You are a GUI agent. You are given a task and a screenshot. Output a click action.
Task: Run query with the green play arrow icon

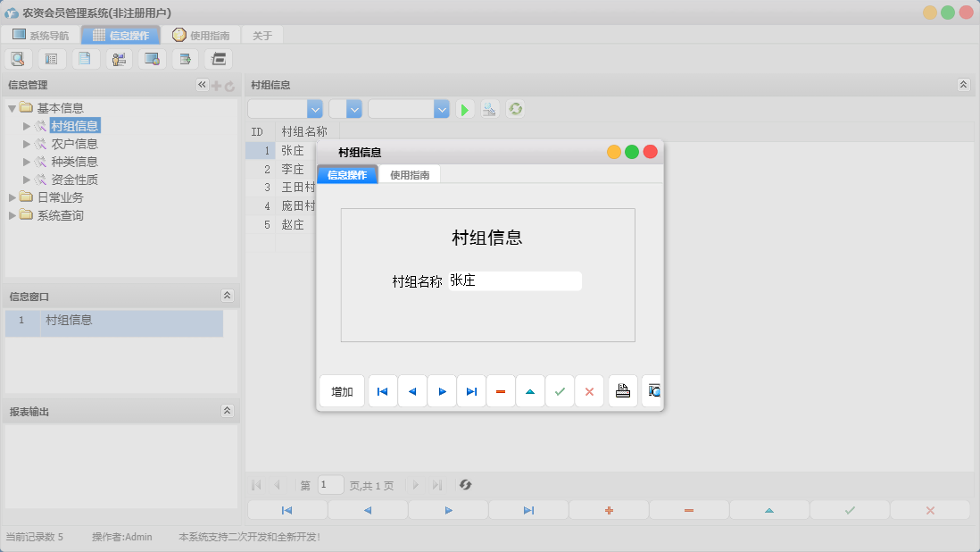[x=464, y=108]
